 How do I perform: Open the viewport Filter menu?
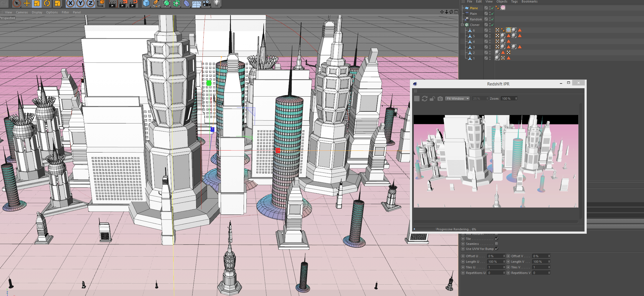click(x=65, y=12)
